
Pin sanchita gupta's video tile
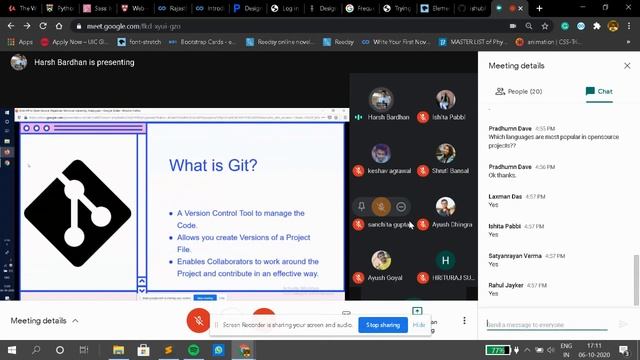pyautogui.click(x=361, y=207)
